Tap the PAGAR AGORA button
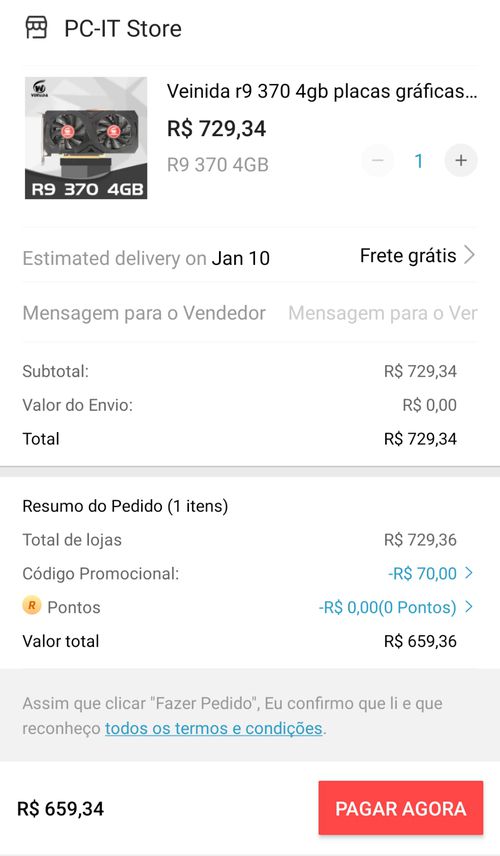Viewport: 500px width, 856px height. 401,808
